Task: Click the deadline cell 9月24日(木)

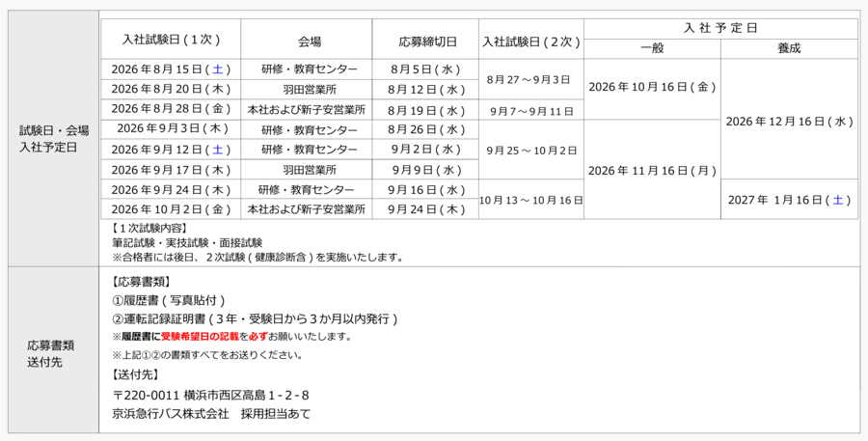Action: 425,209
